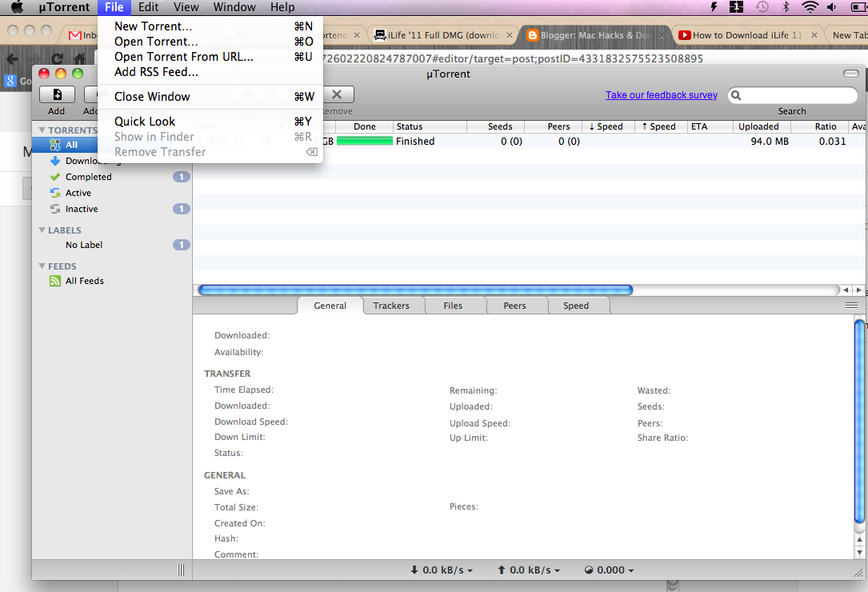Click into the Search field
The width and height of the screenshot is (868, 592).
coord(792,95)
